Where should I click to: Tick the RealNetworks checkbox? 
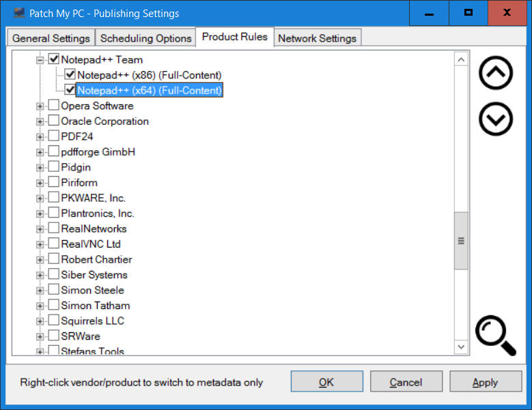[53, 228]
